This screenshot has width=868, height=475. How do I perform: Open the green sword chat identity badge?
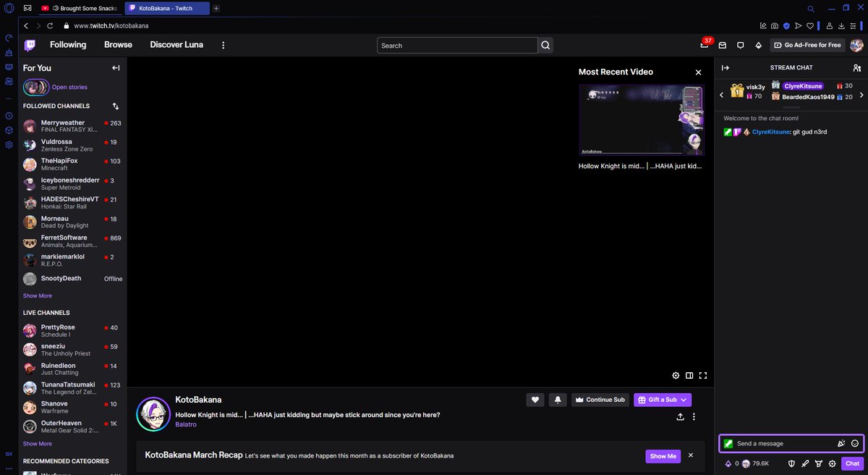tap(728, 443)
